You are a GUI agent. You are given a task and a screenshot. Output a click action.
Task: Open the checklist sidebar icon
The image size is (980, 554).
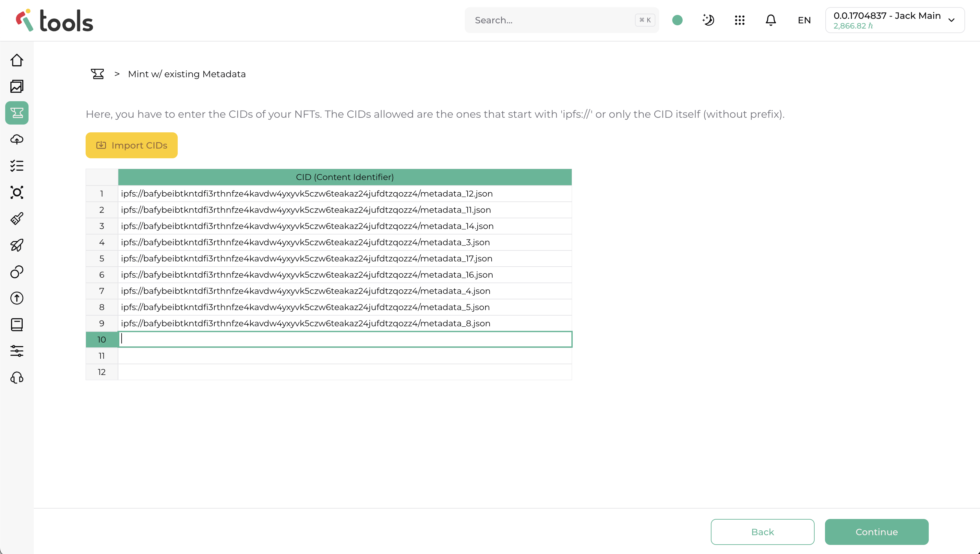pos(17,166)
